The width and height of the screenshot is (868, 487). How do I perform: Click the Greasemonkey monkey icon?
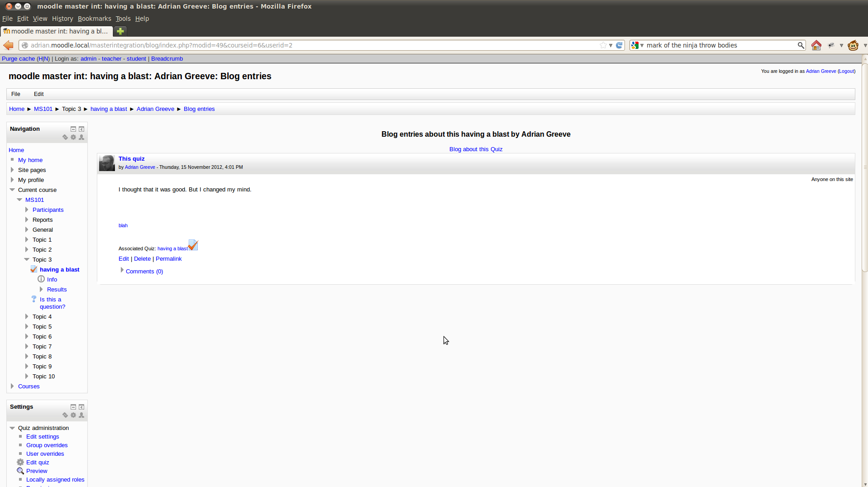coord(853,45)
